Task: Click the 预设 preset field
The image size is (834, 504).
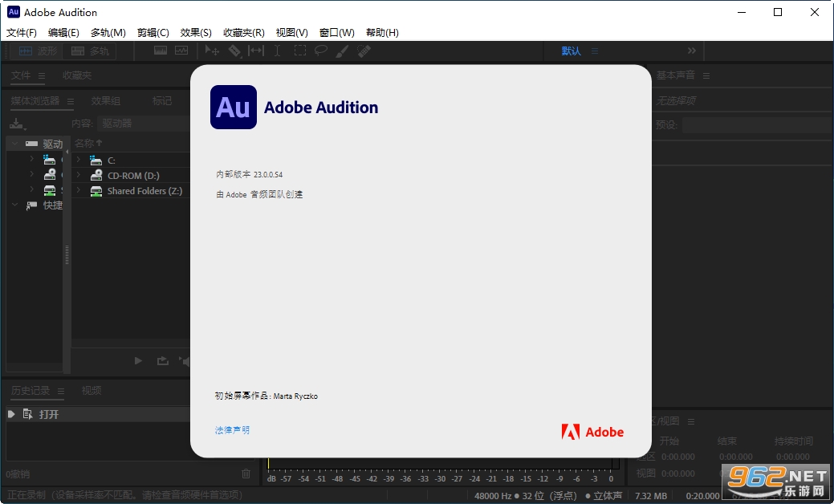Action: pyautogui.click(x=758, y=125)
